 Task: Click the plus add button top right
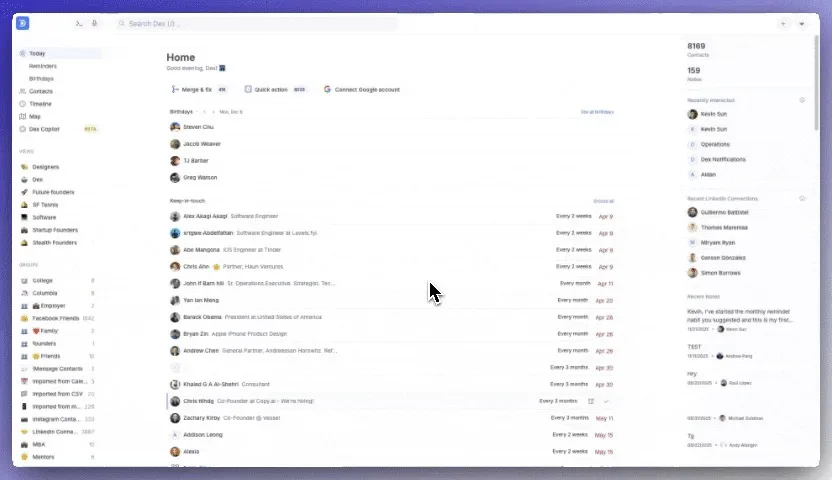click(x=783, y=24)
